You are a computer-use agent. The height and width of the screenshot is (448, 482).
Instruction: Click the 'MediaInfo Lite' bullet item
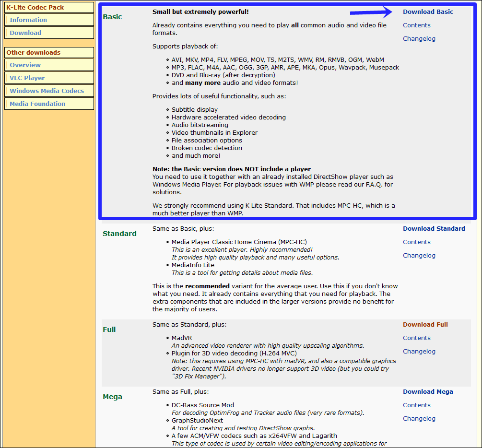tap(193, 265)
